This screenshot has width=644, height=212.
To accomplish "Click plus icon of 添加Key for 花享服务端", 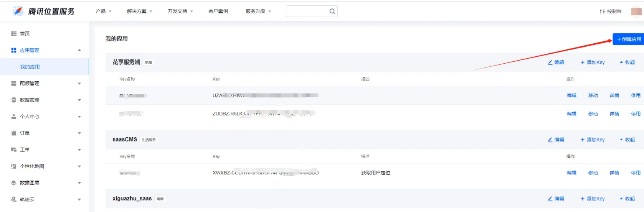I will pyautogui.click(x=583, y=62).
